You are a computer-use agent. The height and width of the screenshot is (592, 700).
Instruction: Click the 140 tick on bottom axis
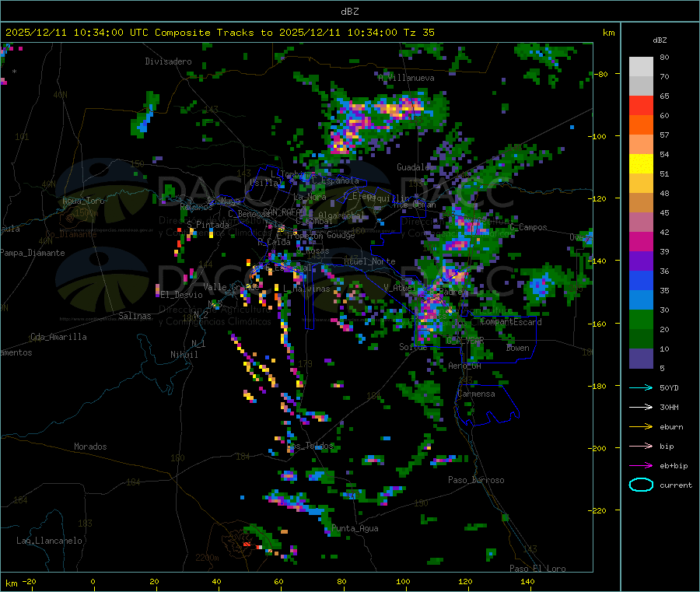(x=527, y=581)
